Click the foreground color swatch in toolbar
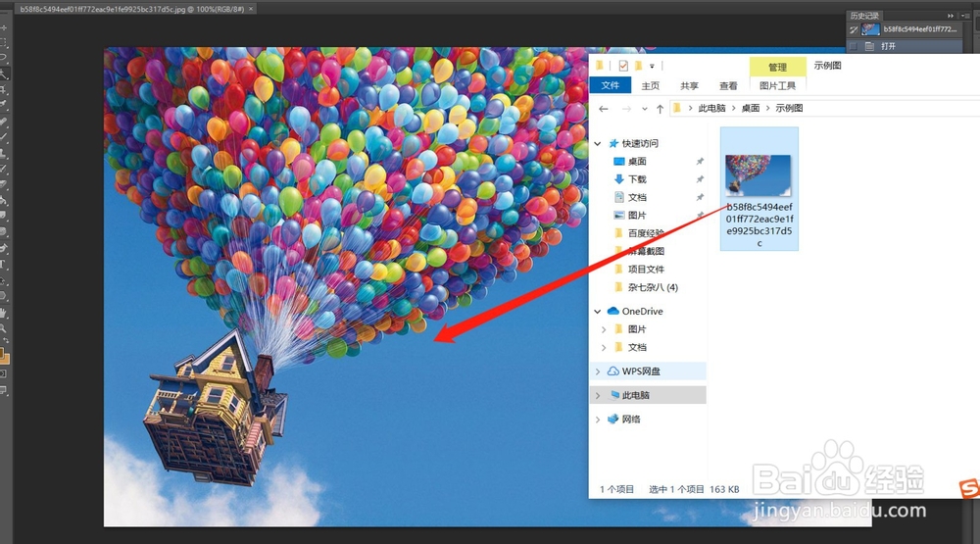 2,353
